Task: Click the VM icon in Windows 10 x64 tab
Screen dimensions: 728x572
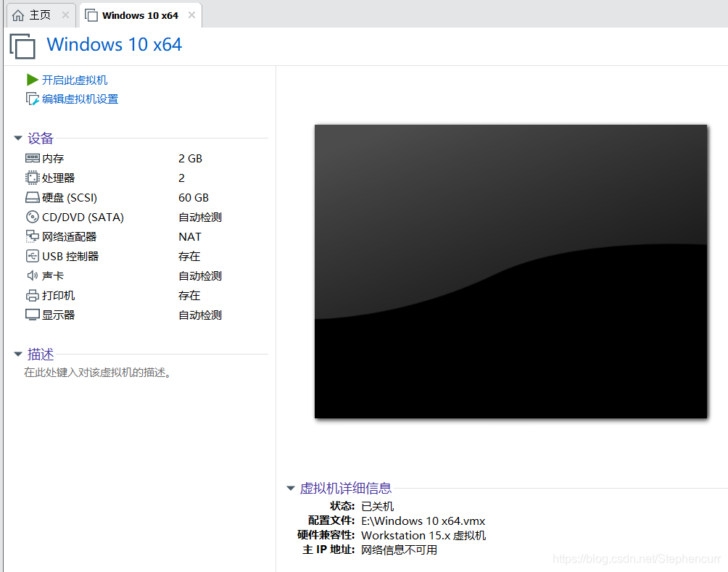Action: coord(91,15)
